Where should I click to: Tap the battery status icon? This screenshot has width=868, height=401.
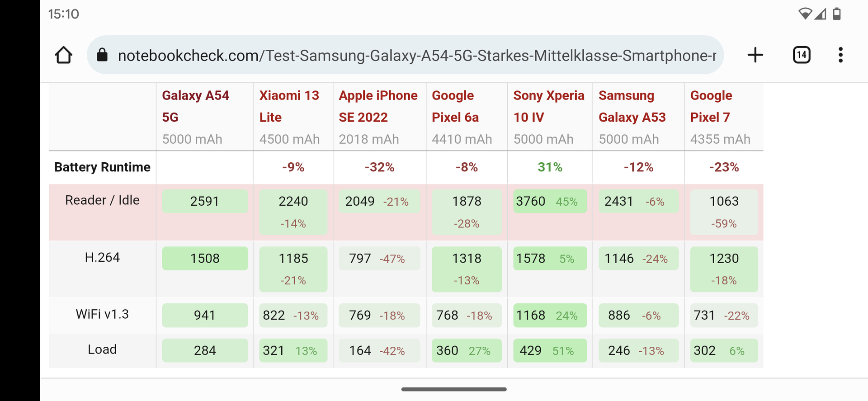coord(837,14)
